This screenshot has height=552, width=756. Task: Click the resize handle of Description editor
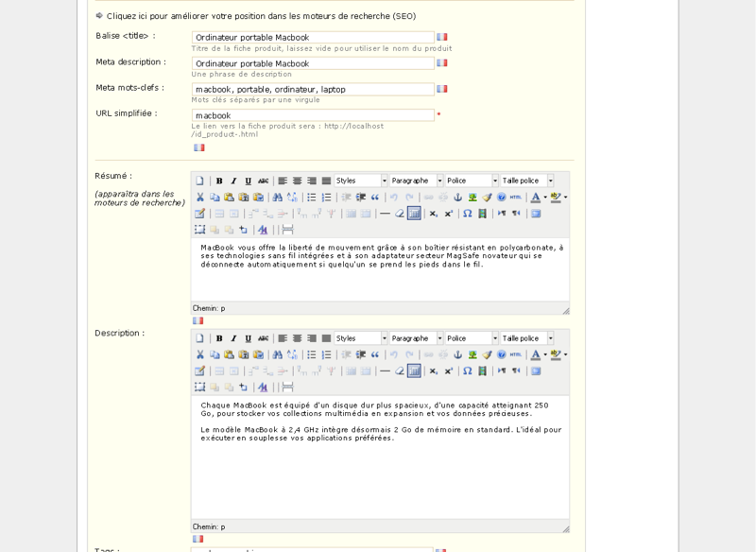565,528
